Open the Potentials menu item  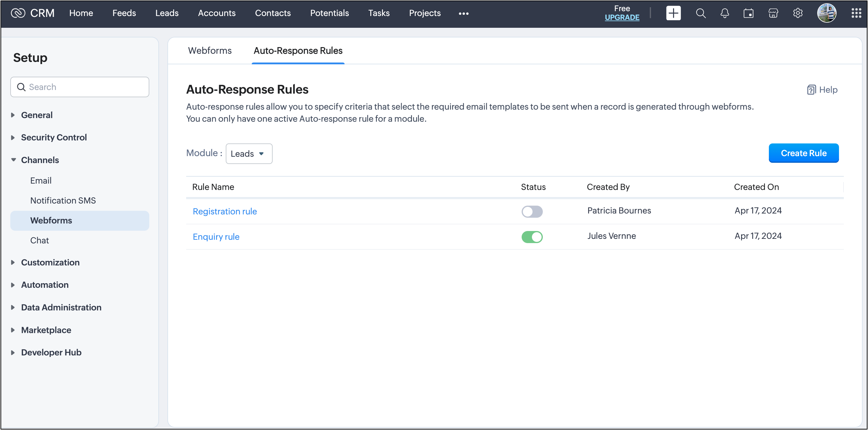coord(329,13)
